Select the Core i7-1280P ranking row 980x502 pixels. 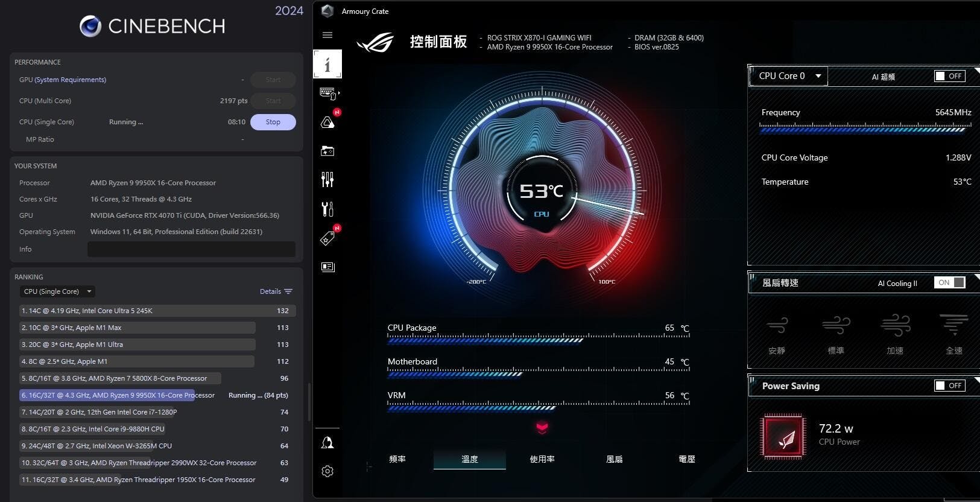click(x=157, y=412)
